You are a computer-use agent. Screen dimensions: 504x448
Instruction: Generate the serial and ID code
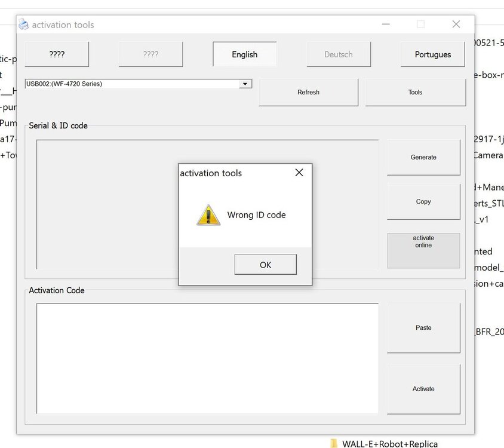pyautogui.click(x=423, y=158)
